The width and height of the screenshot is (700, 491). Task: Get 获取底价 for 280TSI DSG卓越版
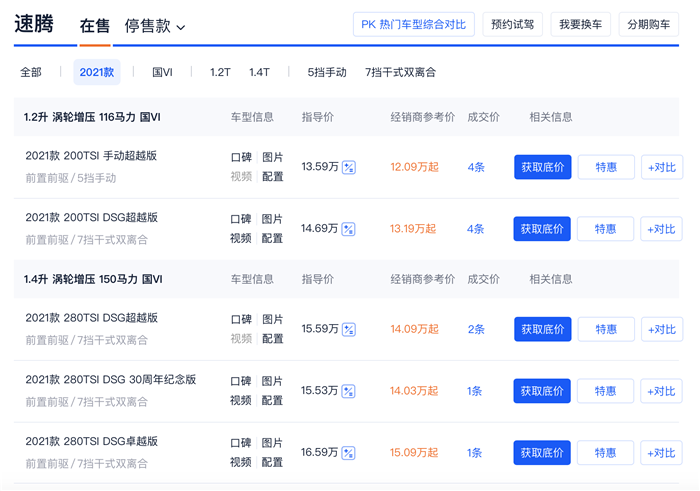542,453
